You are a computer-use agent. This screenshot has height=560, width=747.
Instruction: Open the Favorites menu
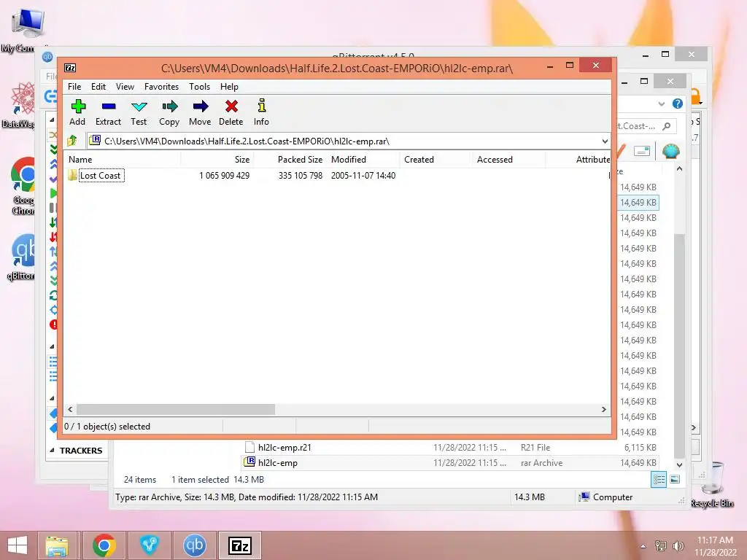point(161,87)
